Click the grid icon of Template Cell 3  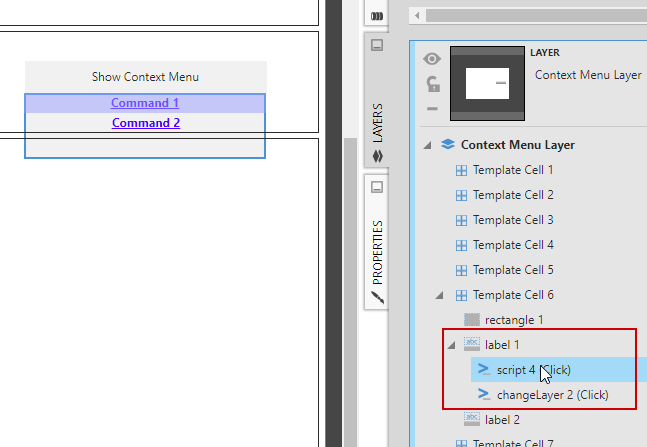461,220
